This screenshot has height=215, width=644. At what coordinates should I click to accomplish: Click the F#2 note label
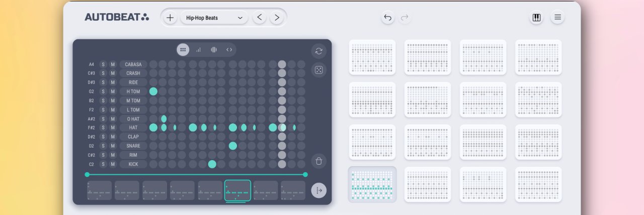[x=92, y=128]
